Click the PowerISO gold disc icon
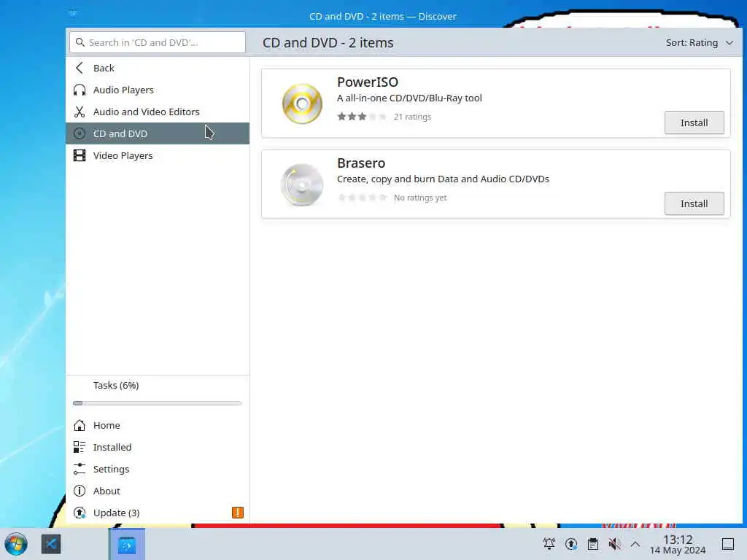The width and height of the screenshot is (747, 560). (x=302, y=104)
